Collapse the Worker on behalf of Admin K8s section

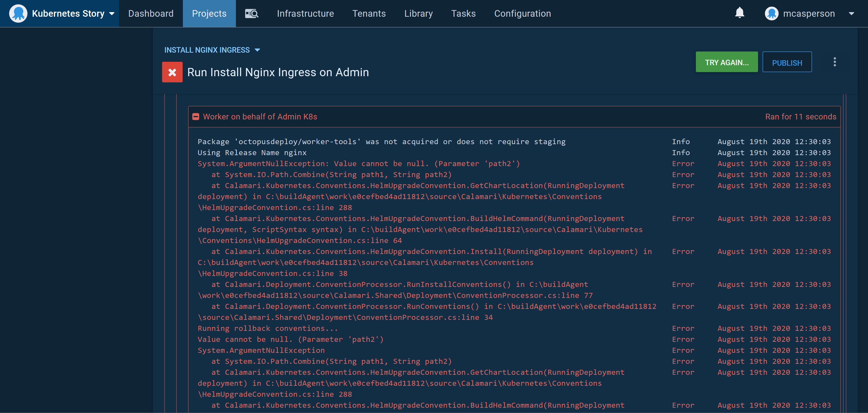[x=196, y=117]
